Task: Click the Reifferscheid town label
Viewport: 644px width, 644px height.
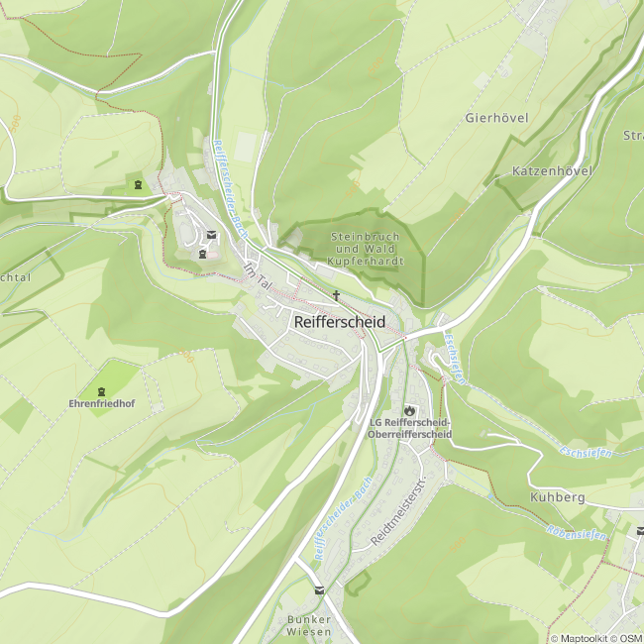Action: [340, 322]
